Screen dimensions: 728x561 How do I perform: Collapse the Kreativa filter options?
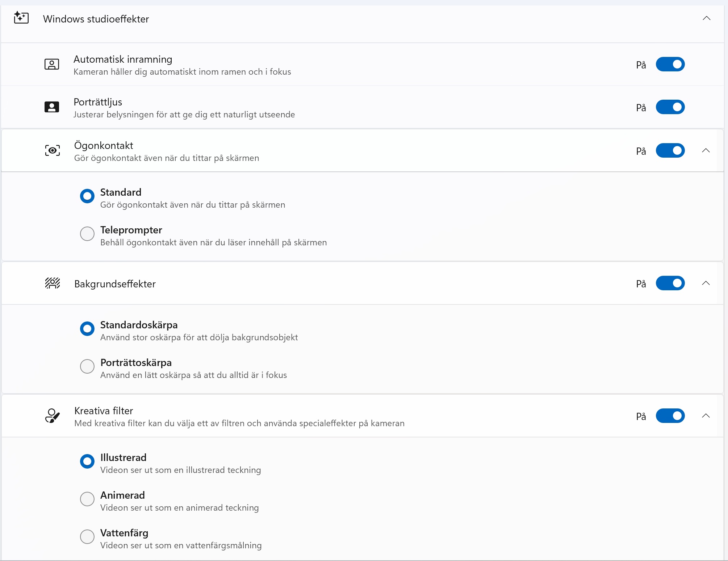click(x=706, y=416)
